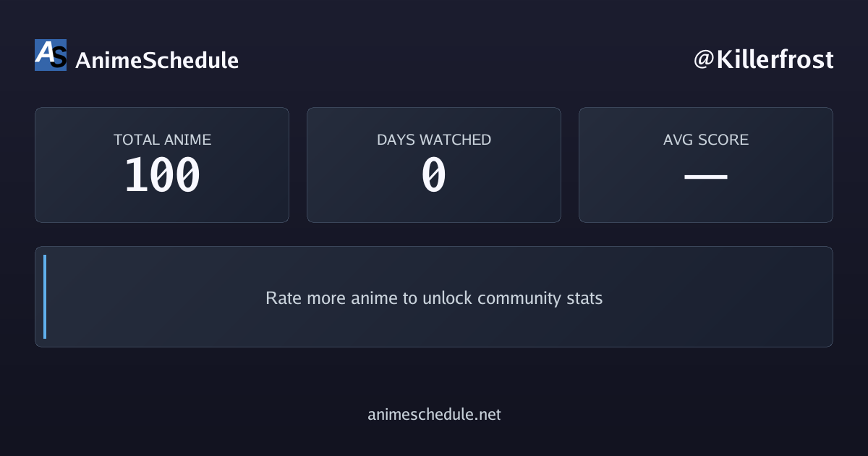Click the Rate more anime message text

[434, 298]
